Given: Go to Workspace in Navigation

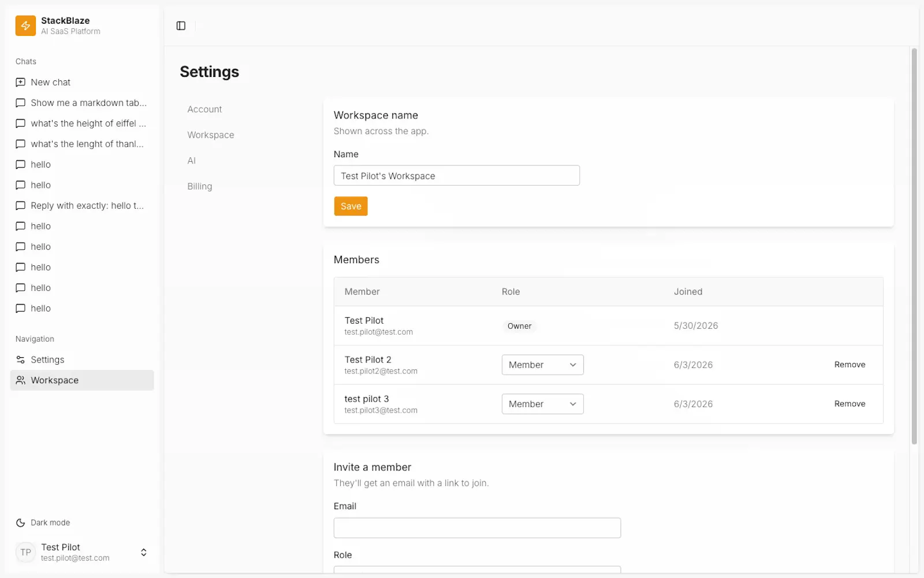Looking at the screenshot, I should (x=82, y=380).
